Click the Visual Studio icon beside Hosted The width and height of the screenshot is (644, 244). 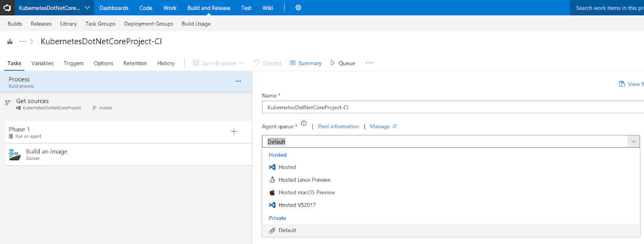[x=272, y=167]
